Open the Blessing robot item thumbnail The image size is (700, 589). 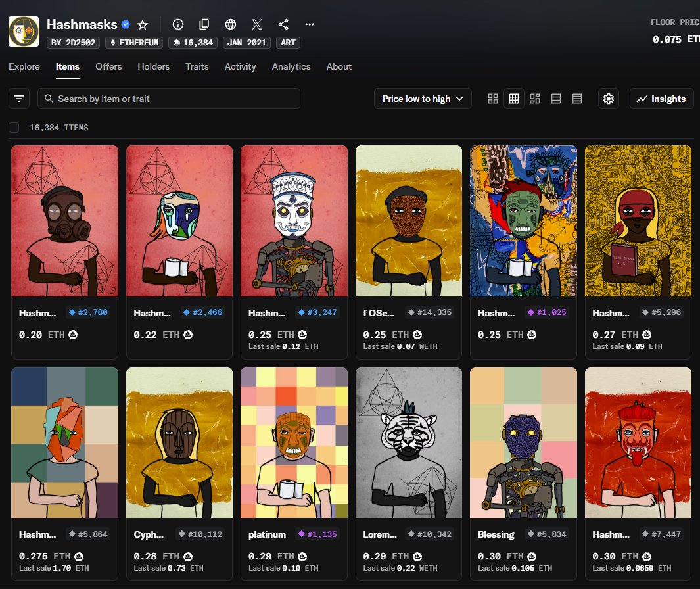524,442
